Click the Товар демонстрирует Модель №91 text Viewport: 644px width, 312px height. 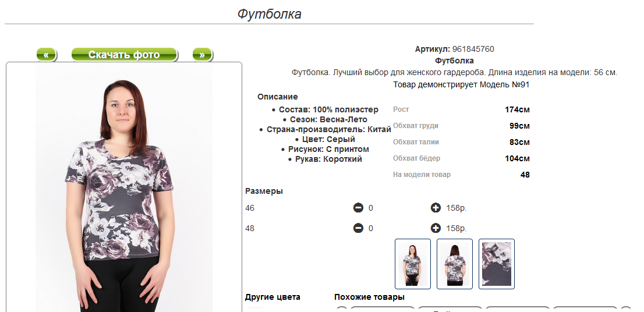(461, 85)
